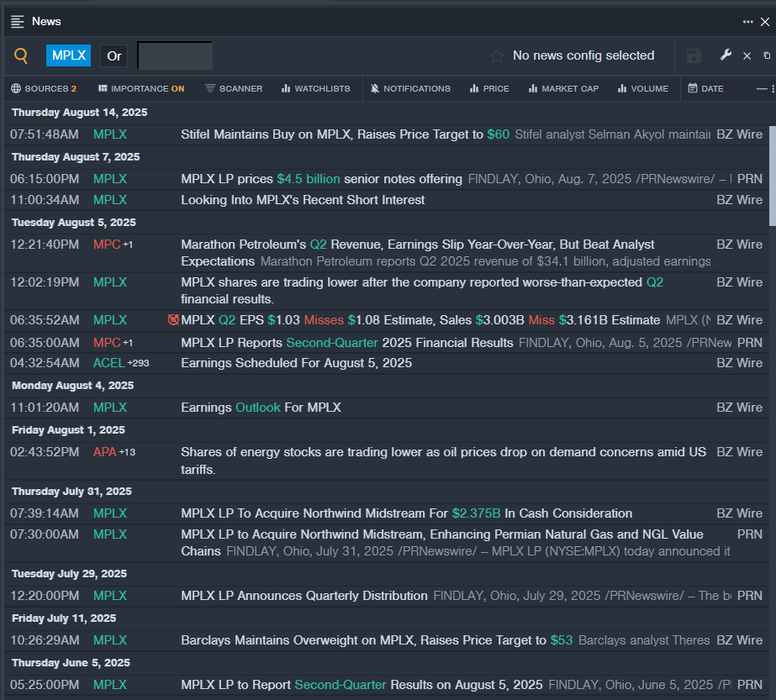Close the News panel
776x700 pixels.
coord(765,22)
